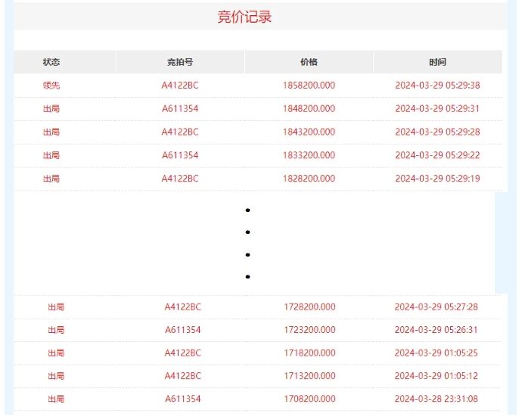Viewport: 522px width, 420px height.
Task: Click the 竞价记录 title heading
Action: coord(244,17)
